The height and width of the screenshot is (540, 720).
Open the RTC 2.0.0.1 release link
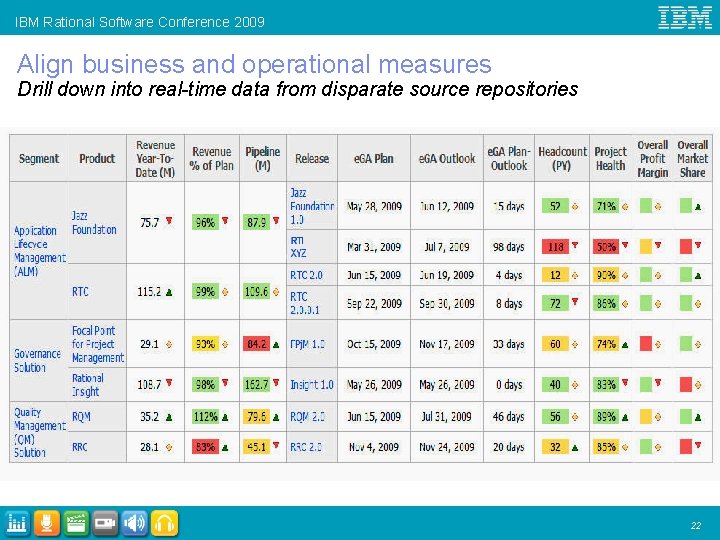click(x=304, y=303)
